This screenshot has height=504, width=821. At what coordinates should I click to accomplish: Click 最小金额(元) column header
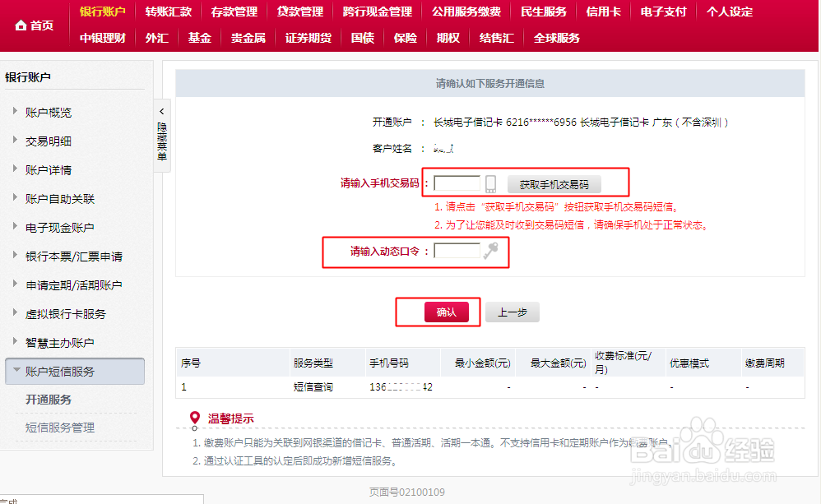click(482, 363)
